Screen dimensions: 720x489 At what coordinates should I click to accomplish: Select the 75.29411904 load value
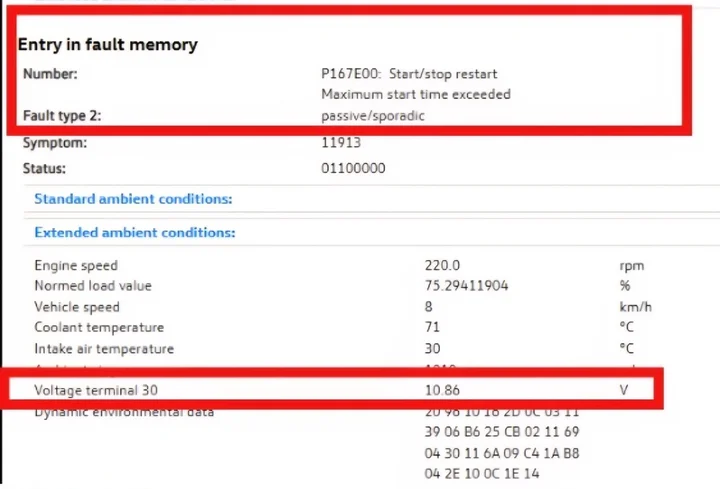pyautogui.click(x=467, y=286)
